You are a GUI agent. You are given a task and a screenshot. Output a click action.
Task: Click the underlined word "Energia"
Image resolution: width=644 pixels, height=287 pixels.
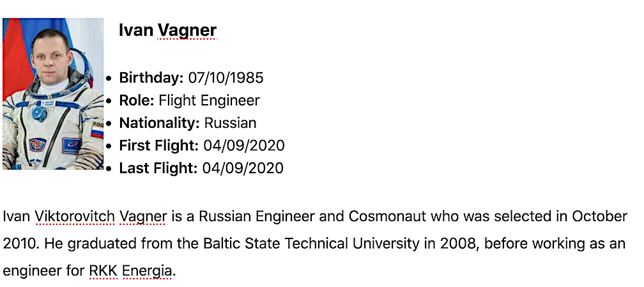[147, 271]
